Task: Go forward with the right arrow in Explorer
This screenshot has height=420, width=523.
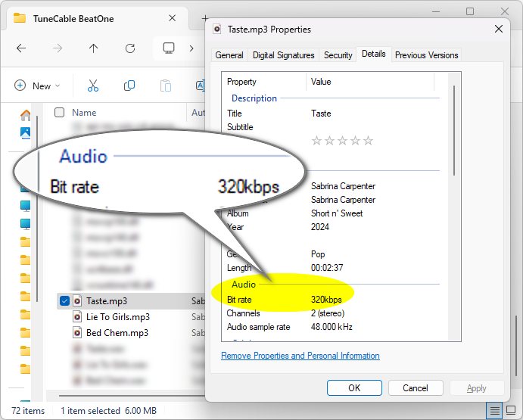Action: click(58, 48)
